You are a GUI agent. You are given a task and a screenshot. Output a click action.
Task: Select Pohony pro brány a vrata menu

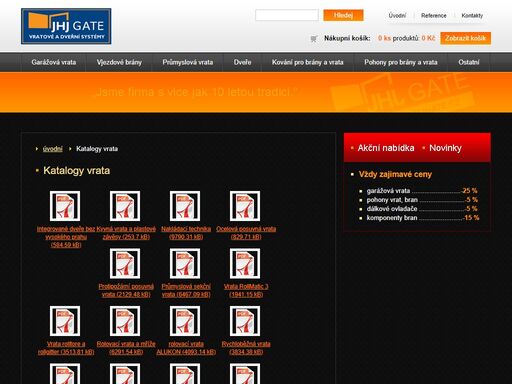point(401,62)
